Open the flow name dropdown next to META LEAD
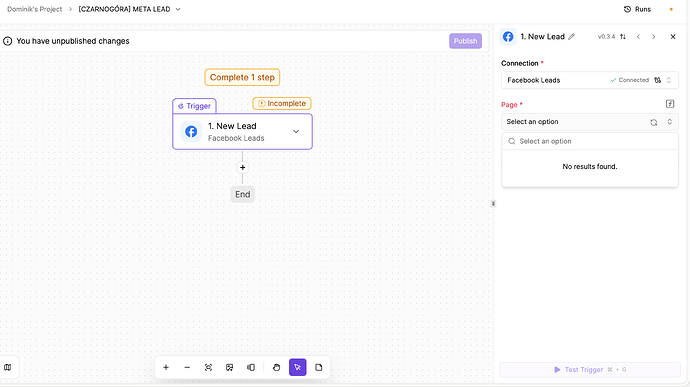This screenshot has height=387, width=690. pos(178,9)
